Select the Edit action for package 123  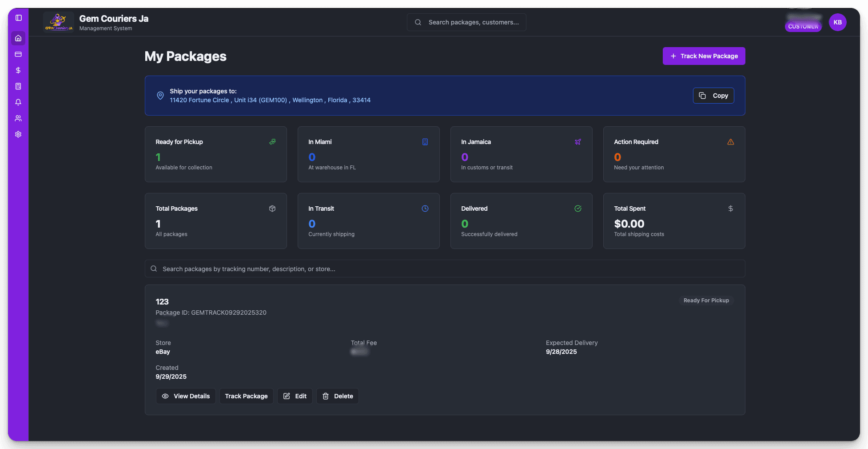pos(295,396)
